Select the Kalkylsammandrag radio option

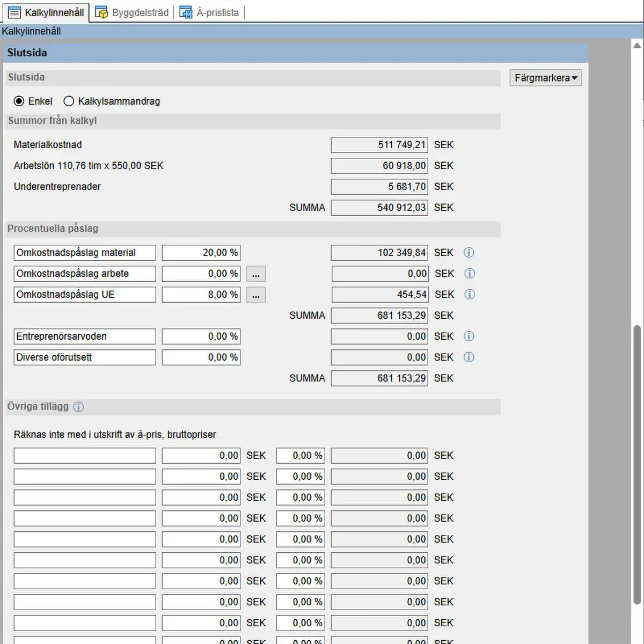coord(69,101)
